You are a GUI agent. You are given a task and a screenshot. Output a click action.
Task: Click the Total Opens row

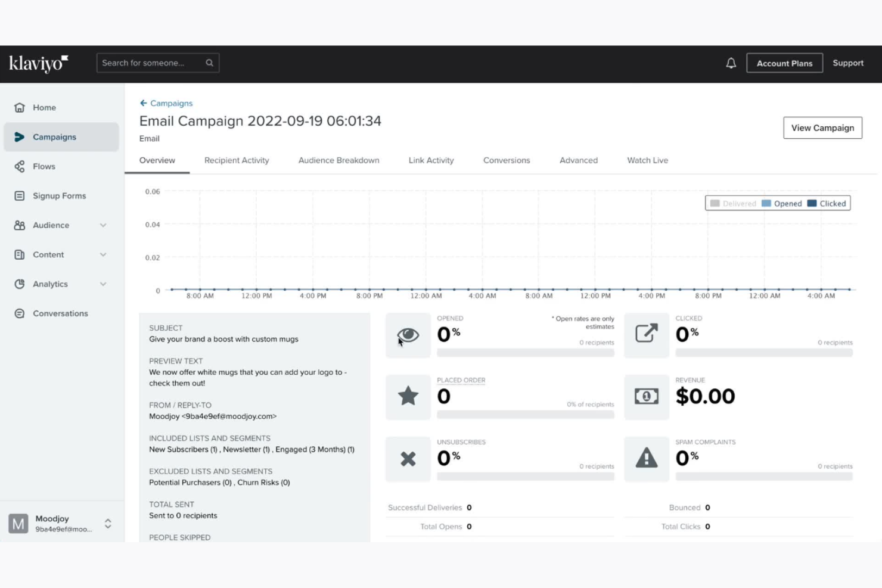click(x=499, y=527)
